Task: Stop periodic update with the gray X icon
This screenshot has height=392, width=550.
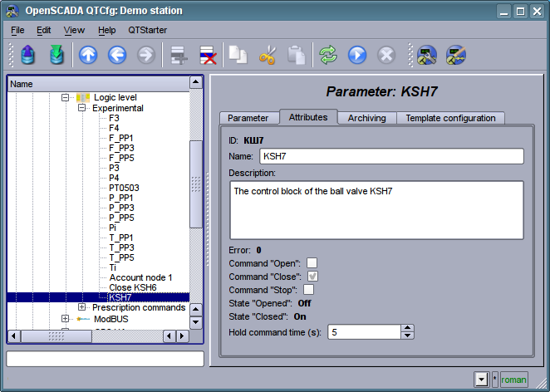Action: click(x=386, y=55)
